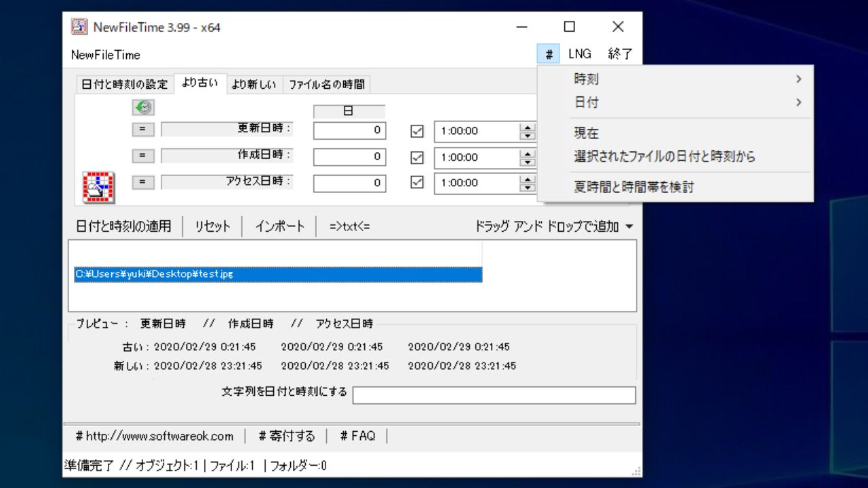Click the 更新日時 days input field
The height and width of the screenshot is (488, 868).
click(x=350, y=130)
